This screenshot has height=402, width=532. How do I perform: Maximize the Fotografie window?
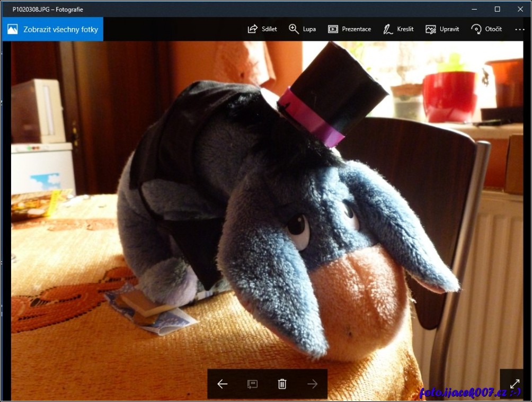click(x=497, y=9)
